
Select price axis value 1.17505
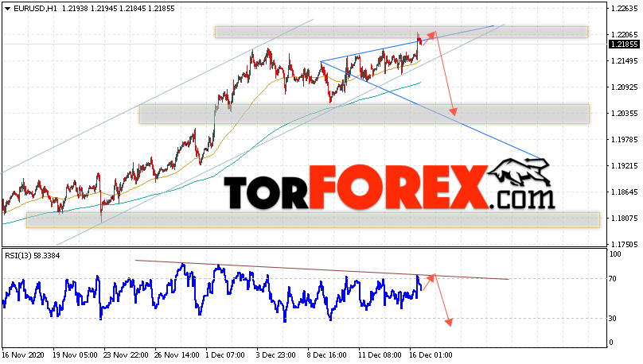(624, 245)
